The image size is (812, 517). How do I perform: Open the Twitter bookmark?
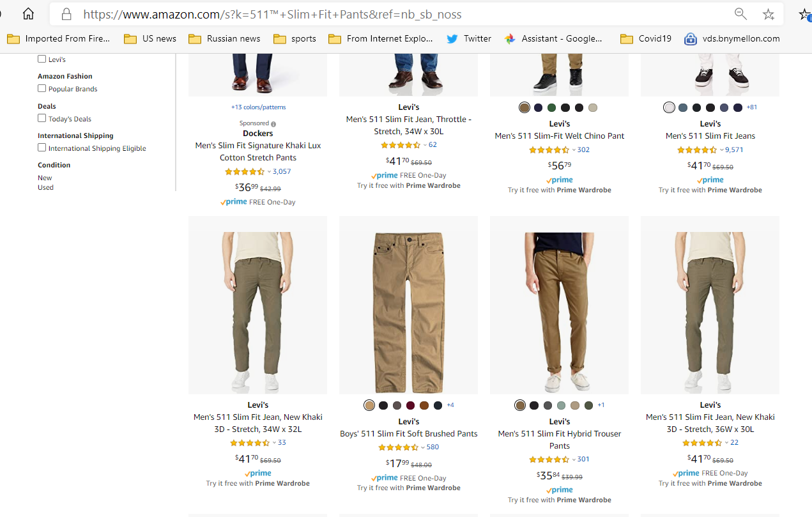point(469,38)
